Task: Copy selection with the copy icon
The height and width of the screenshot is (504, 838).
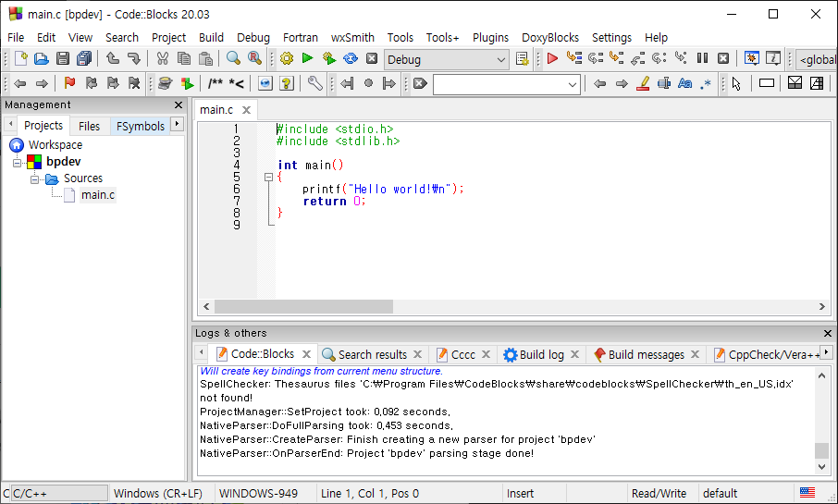Action: [x=184, y=58]
